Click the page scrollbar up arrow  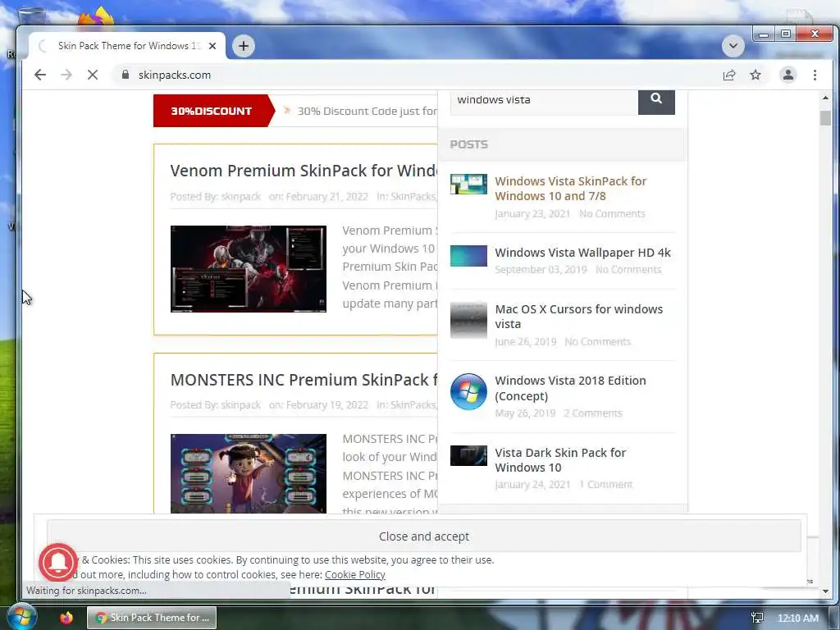tap(825, 98)
